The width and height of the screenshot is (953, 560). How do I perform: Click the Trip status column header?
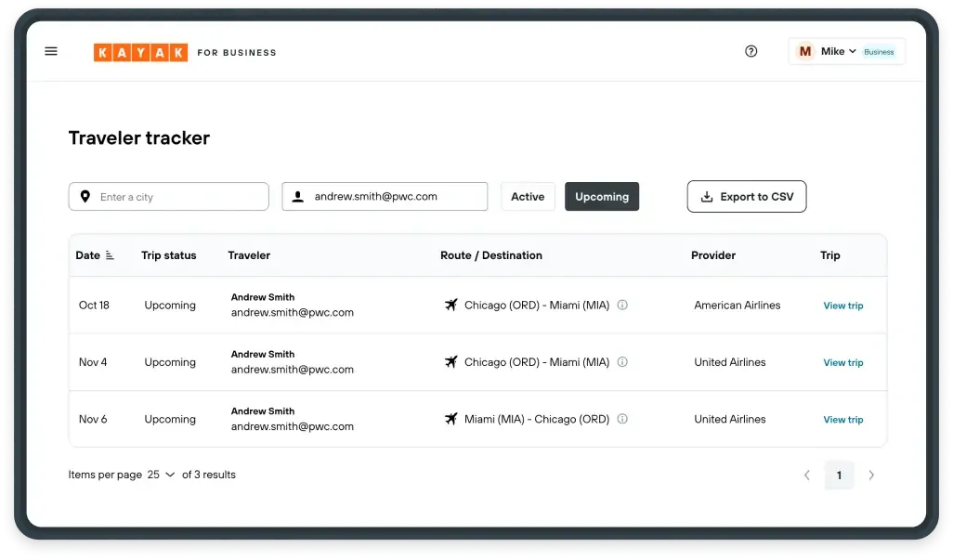click(169, 255)
